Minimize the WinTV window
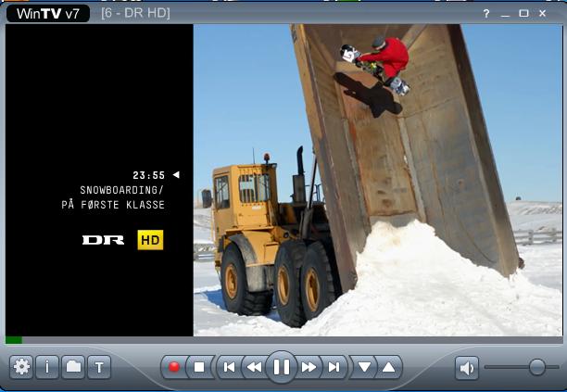The height and width of the screenshot is (392, 567). (x=505, y=15)
